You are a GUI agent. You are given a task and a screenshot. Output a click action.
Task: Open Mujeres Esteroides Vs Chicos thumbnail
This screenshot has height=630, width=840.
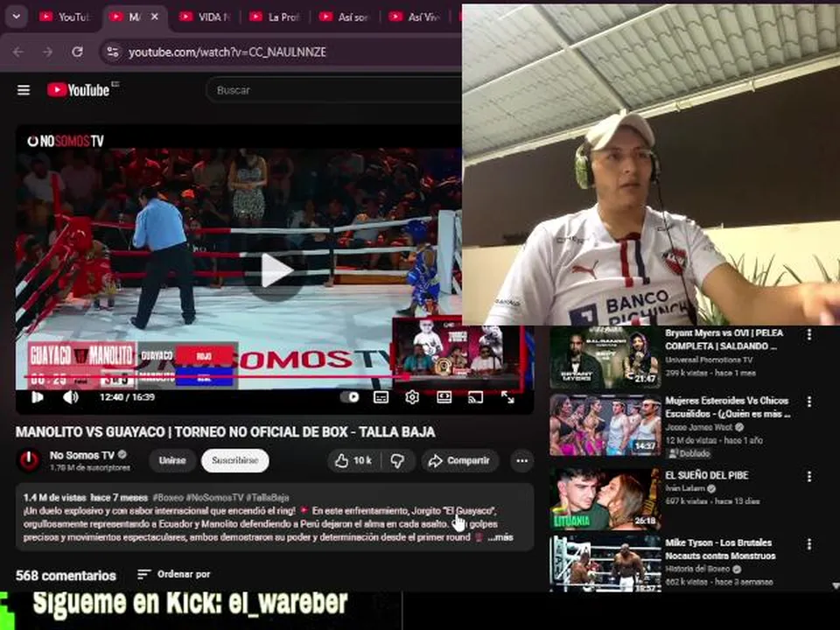[605, 425]
